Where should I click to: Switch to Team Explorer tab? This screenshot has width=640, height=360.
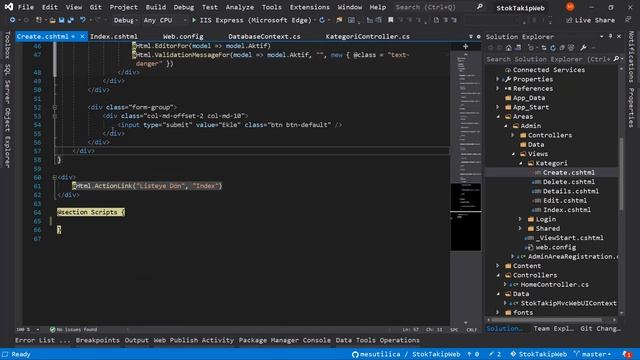pos(553,328)
